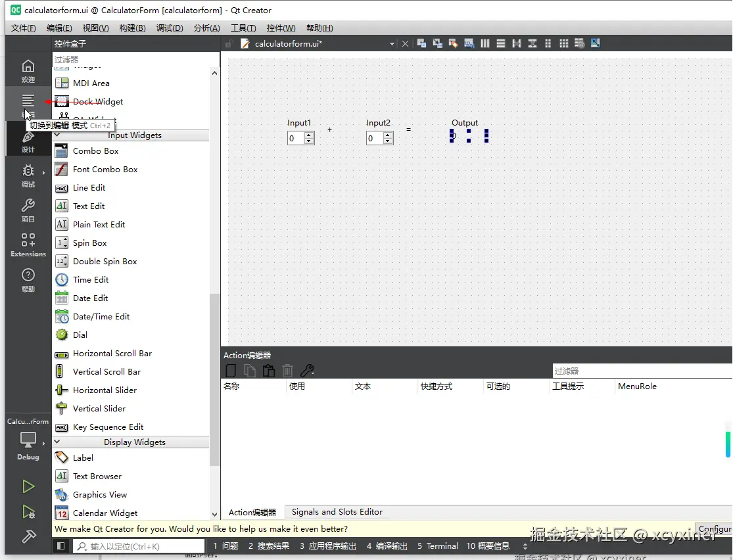Viewport: 733px width, 560px height.
Task: Select Edit Signals/Slots mode icon
Action: coord(438,43)
